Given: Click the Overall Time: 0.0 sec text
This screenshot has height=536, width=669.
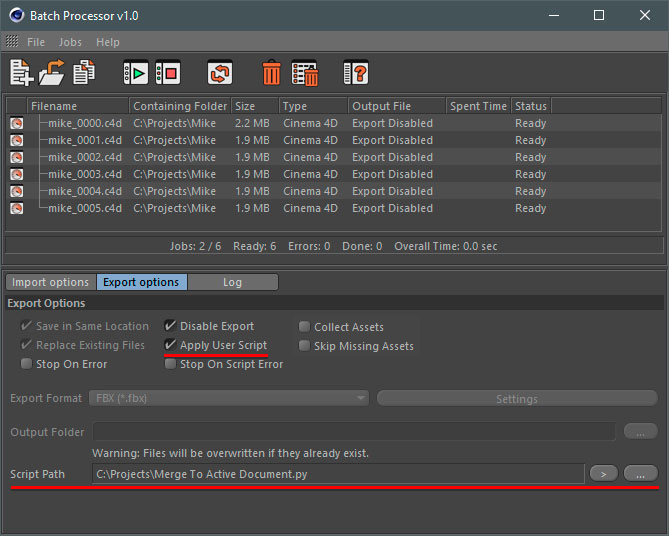Looking at the screenshot, I should tap(446, 246).
